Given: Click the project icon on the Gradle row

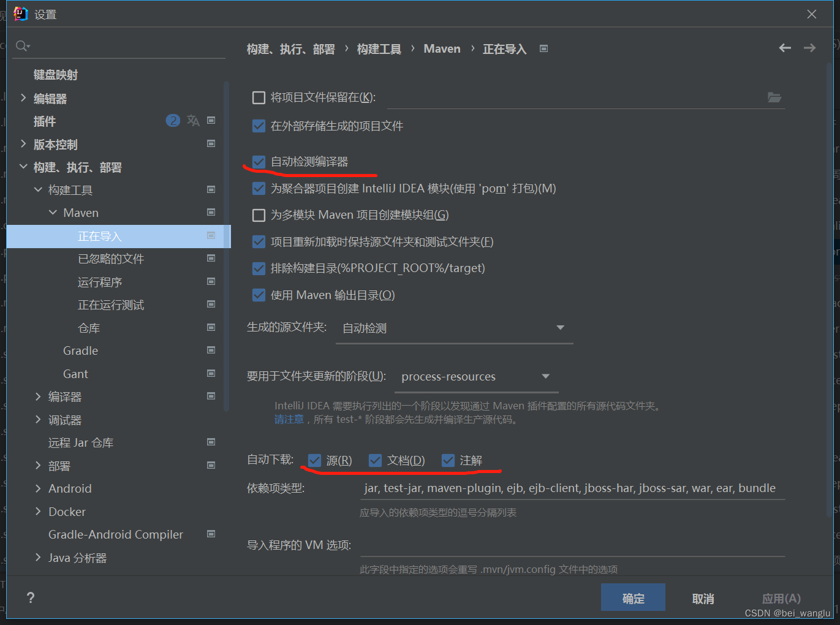Looking at the screenshot, I should [211, 350].
